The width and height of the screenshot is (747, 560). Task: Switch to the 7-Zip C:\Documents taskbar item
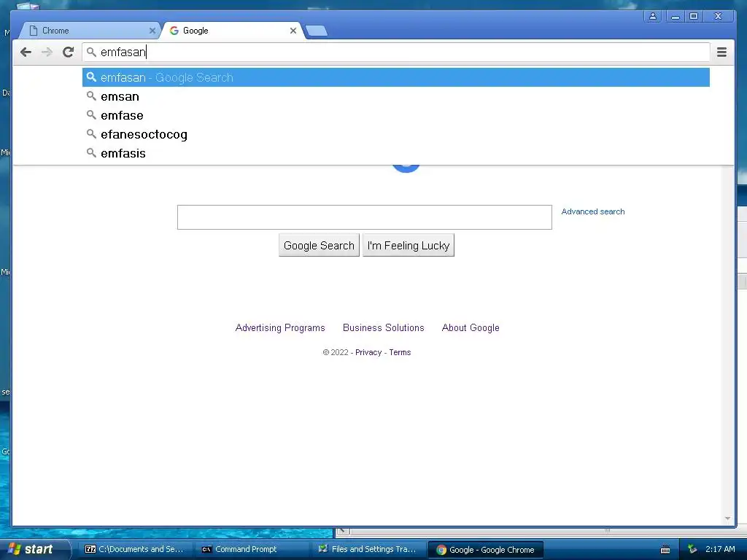[136, 549]
